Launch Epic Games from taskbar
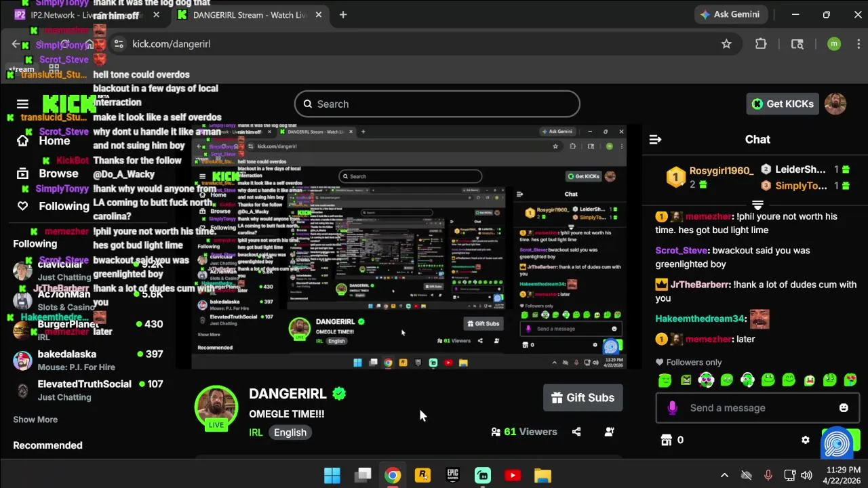868x488 pixels. (453, 476)
